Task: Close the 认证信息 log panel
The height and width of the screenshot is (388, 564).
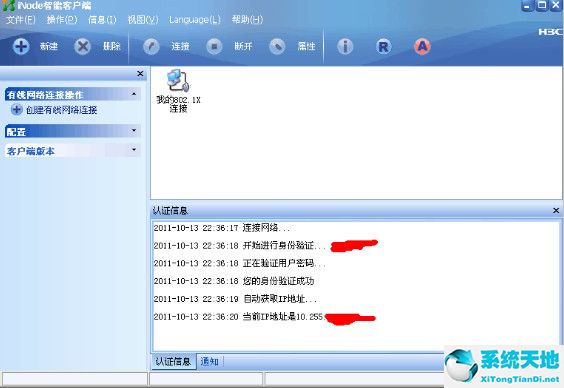Action: 556,210
